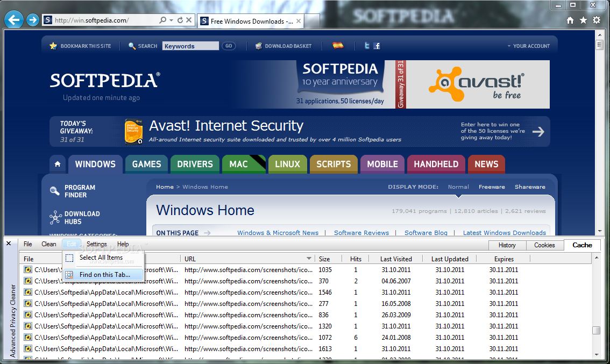The image size is (610, 364).
Task: Click the Find on this Tab menu icon
Action: (69, 275)
